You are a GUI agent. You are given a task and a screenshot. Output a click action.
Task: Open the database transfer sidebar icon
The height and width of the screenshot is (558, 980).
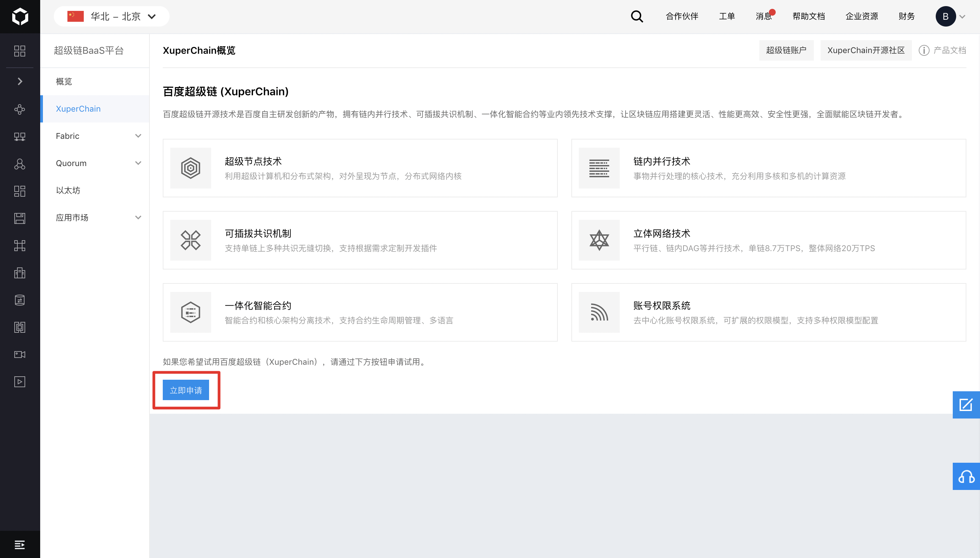coord(19,300)
